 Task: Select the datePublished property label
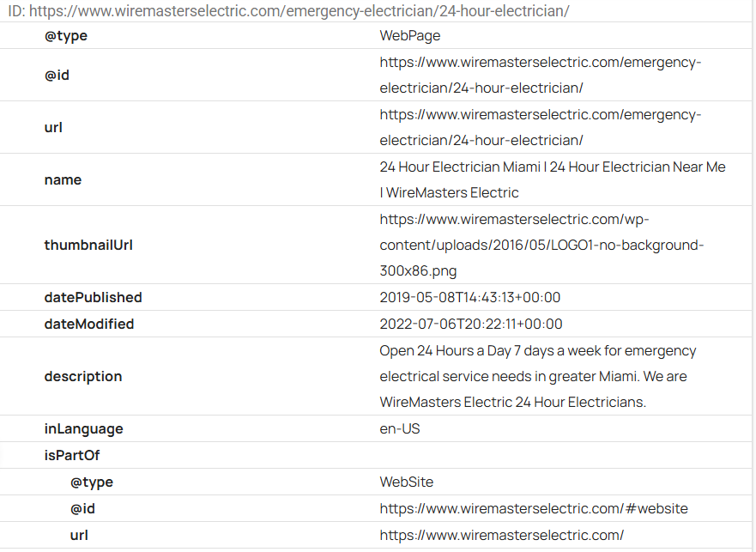point(93,297)
